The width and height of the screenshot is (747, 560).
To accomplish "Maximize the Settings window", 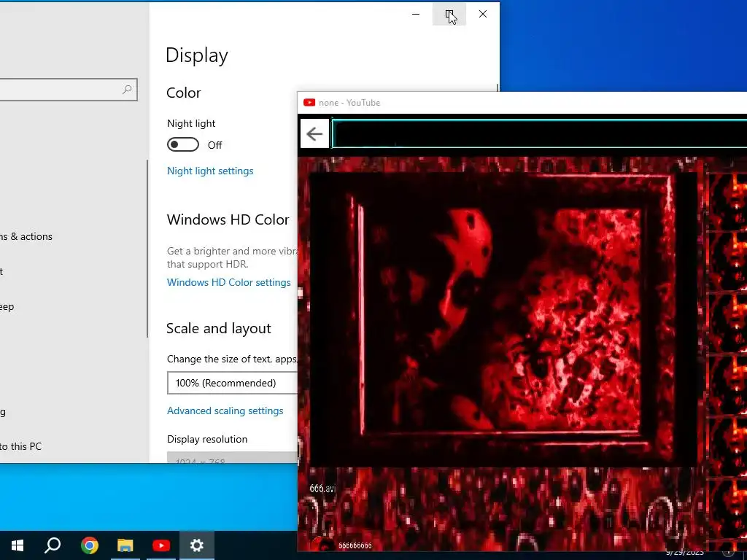I will coord(449,15).
